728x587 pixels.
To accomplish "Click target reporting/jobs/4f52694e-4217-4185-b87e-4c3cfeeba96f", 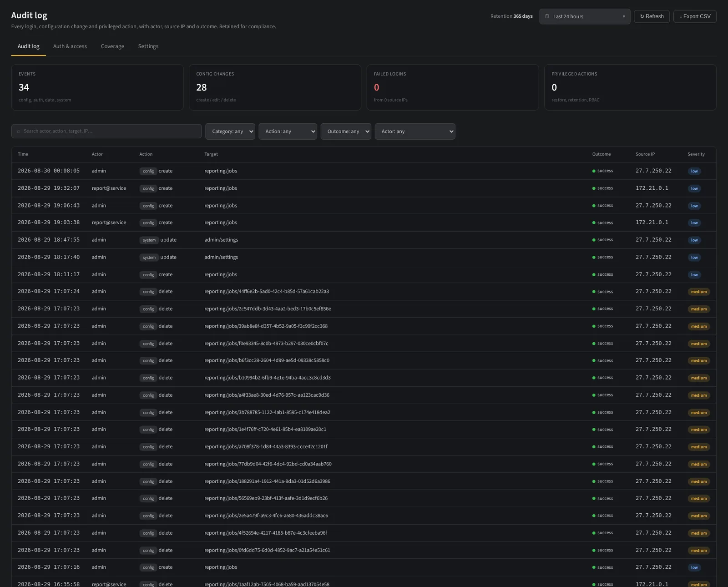I will click(x=266, y=533).
